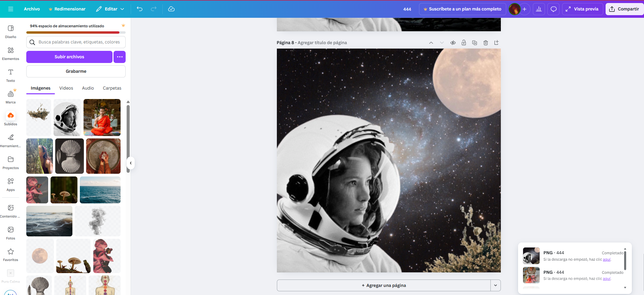Image resolution: width=644 pixels, height=295 pixels.
Task: Open the analytics bar chart icon
Action: click(x=539, y=9)
